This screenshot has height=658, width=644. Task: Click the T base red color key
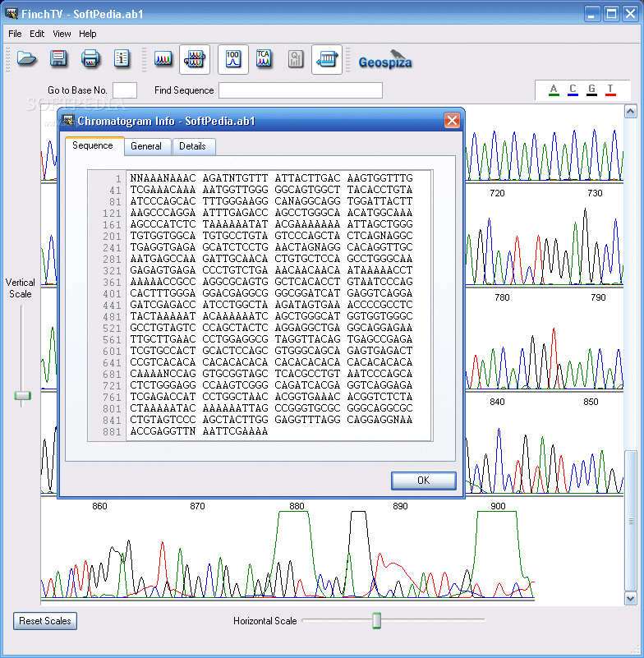[x=610, y=90]
